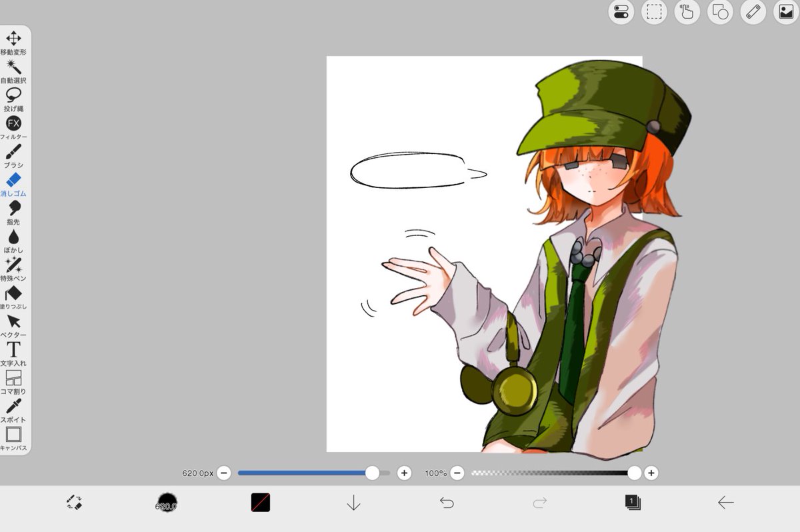
Task: Select the 消しゴム eraser tool
Action: click(x=13, y=184)
